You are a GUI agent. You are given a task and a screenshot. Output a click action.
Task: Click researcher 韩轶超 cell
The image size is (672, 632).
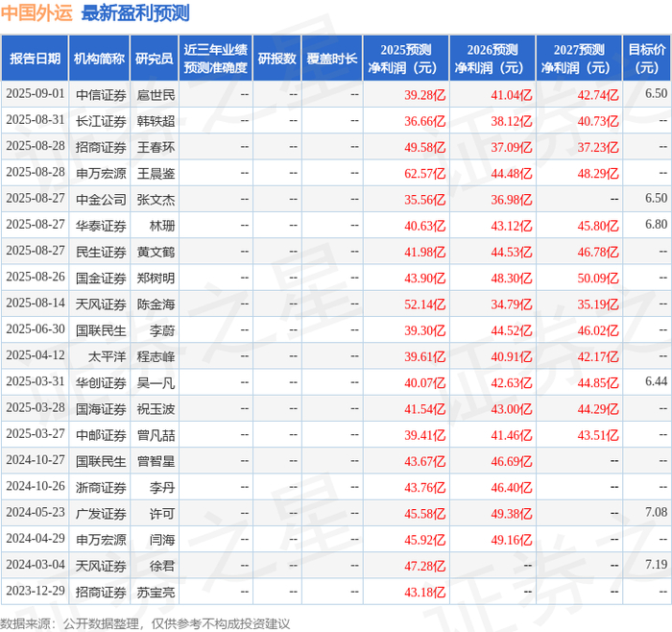coord(156,121)
